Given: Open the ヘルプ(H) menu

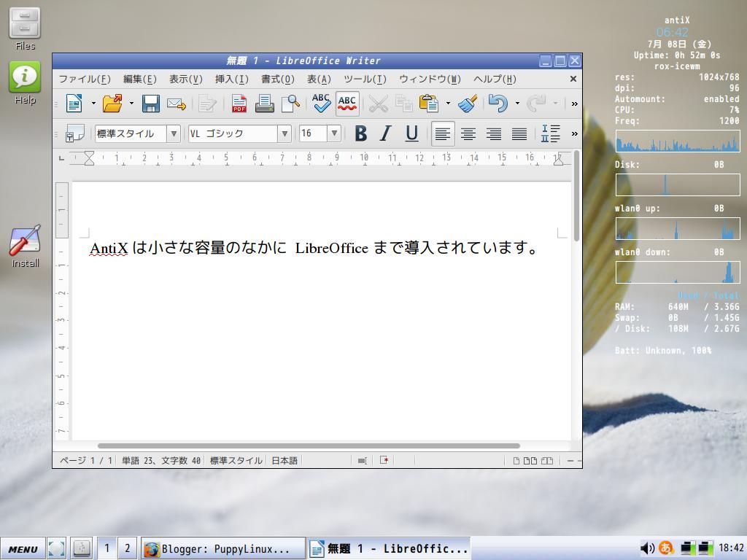Looking at the screenshot, I should point(495,79).
